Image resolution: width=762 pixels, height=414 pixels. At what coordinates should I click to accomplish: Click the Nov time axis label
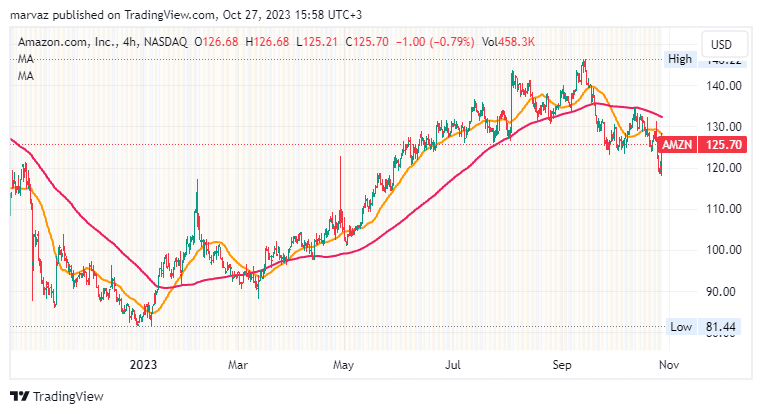[x=669, y=364]
